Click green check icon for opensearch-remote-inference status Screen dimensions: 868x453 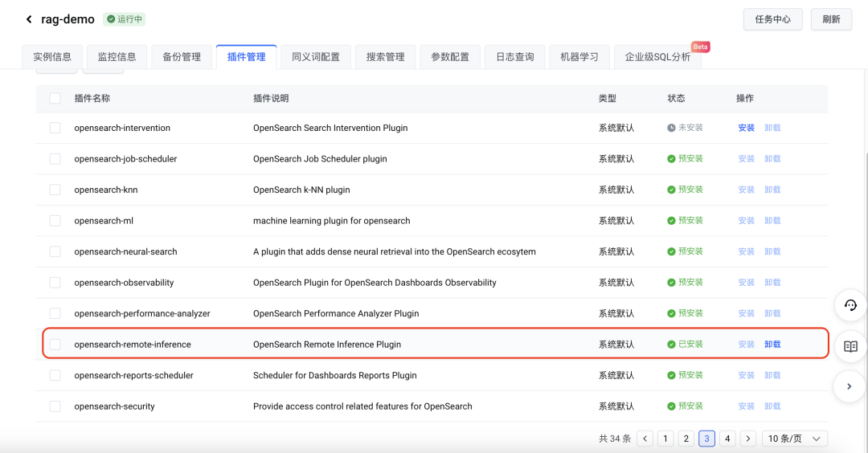(x=671, y=345)
